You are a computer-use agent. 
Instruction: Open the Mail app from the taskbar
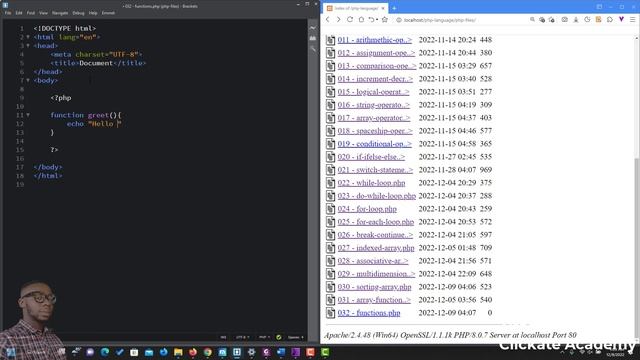click(149, 352)
